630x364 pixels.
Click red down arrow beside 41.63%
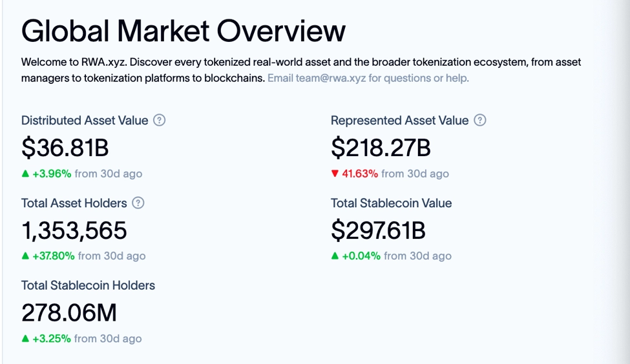click(335, 174)
